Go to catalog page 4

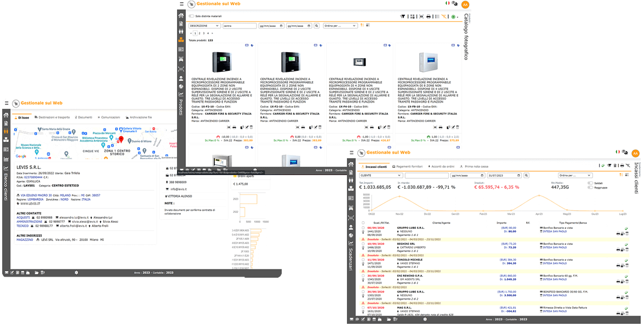(x=208, y=33)
